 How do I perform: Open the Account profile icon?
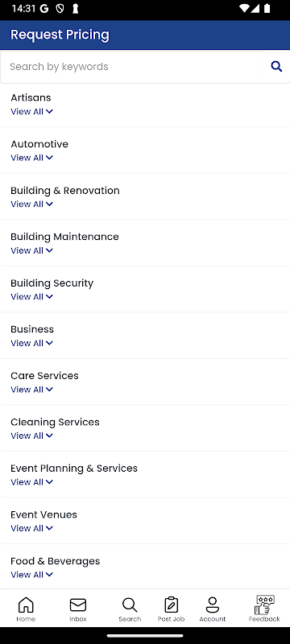click(x=213, y=605)
